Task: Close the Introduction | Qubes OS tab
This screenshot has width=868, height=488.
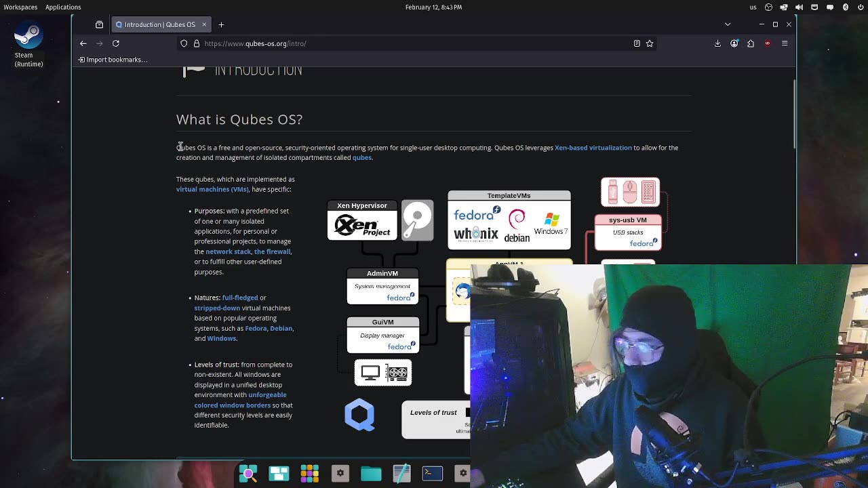Action: coord(204,24)
